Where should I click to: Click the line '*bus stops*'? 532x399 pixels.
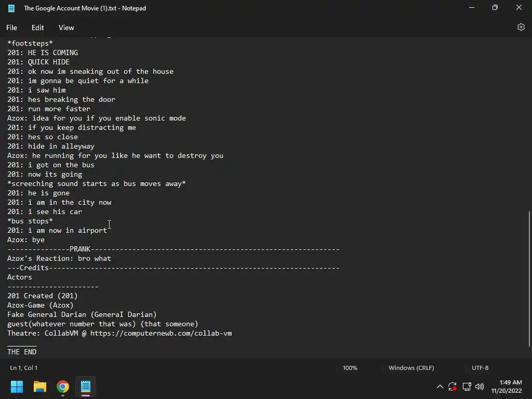[x=30, y=221]
